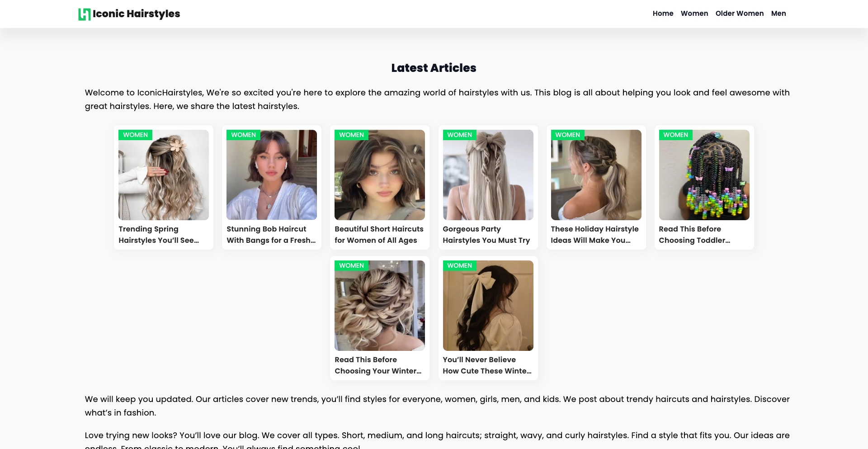Screen dimensions: 868x449
Task: Open the Holiday Hairstyle Ideas article
Action: click(594, 235)
